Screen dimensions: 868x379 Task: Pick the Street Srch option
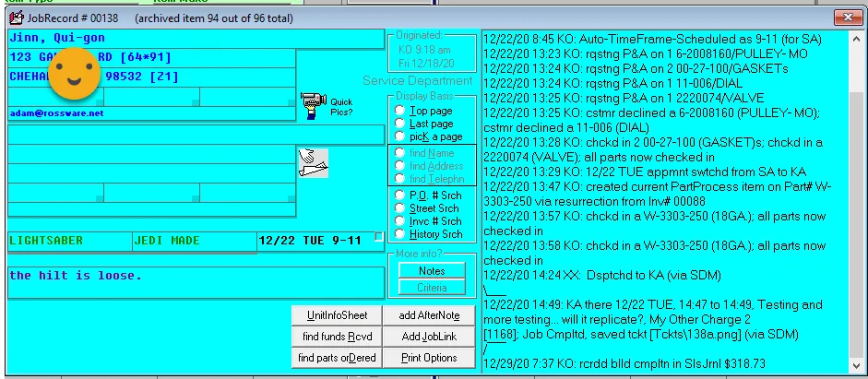[x=399, y=208]
